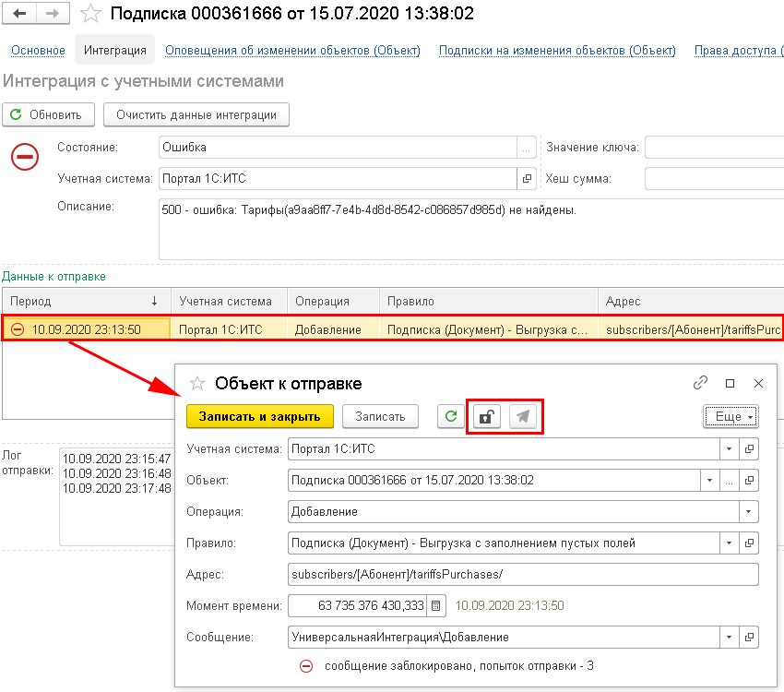Open calendar picker for Момент времени

435,606
